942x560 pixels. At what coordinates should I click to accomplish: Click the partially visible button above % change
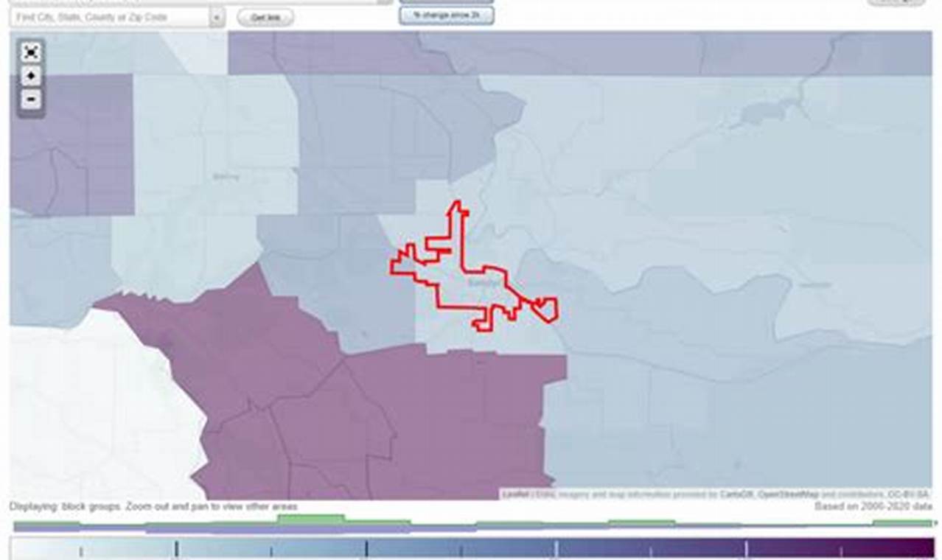pyautogui.click(x=447, y=1)
